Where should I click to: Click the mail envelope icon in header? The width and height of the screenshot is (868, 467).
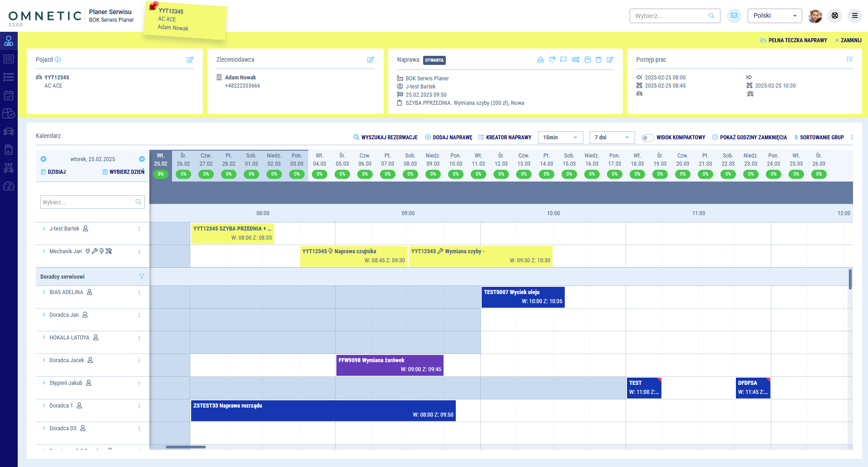click(734, 16)
